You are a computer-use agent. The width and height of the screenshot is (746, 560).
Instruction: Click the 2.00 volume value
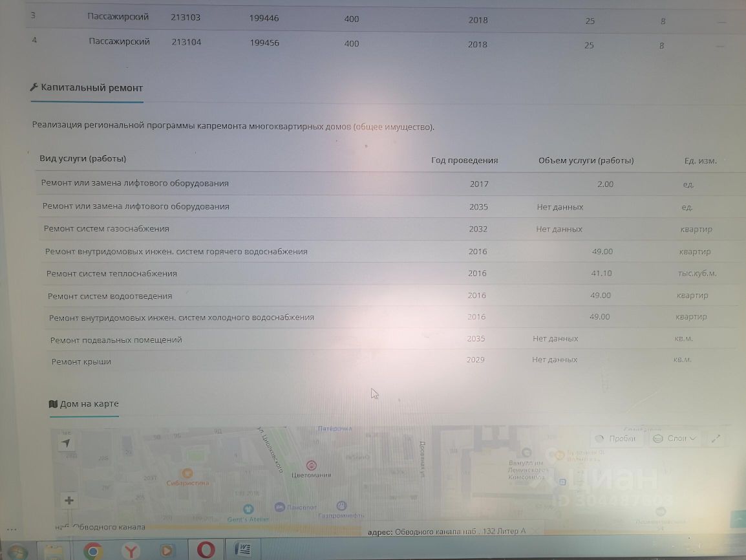click(x=605, y=184)
